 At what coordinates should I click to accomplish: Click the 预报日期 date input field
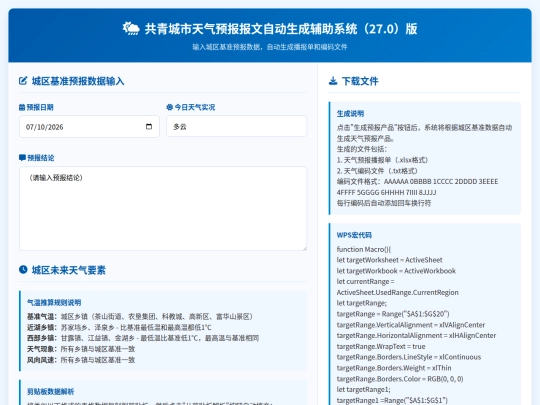pyautogui.click(x=89, y=127)
